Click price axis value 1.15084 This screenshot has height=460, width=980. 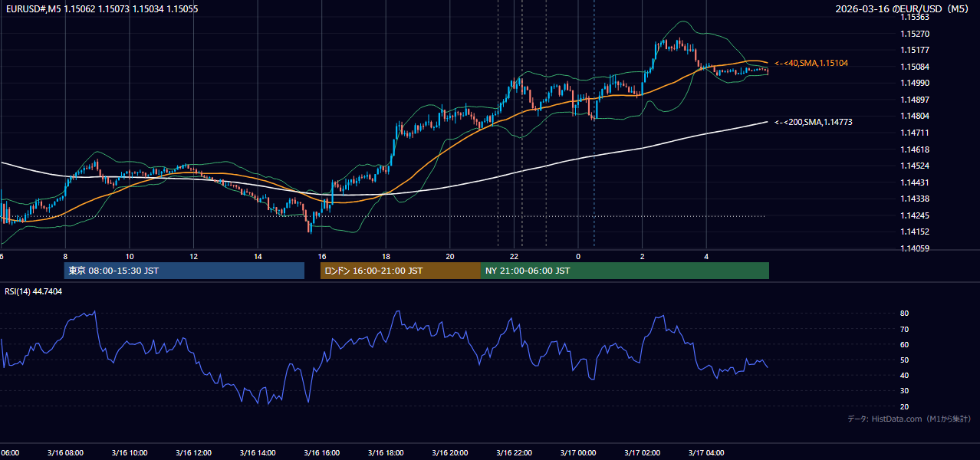(x=914, y=67)
